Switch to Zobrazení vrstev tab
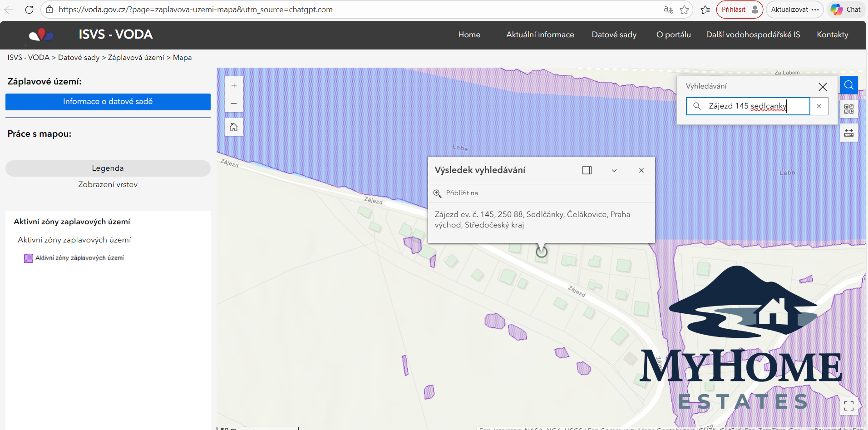The image size is (868, 430). [x=108, y=184]
